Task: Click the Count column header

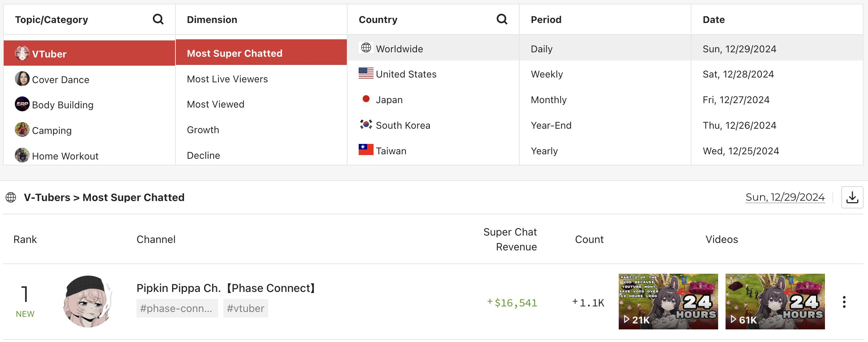Action: [x=589, y=239]
